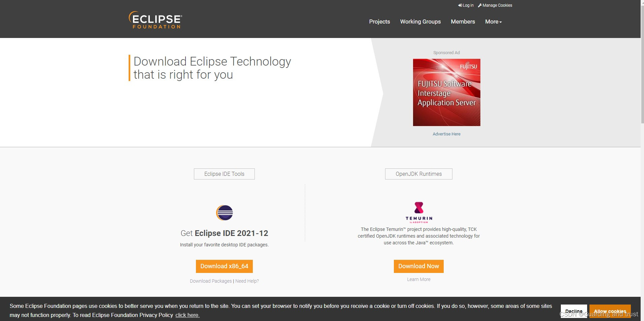Click the 'Get Eclipse IDE 2021-12' heading
644x321 pixels.
point(224,233)
